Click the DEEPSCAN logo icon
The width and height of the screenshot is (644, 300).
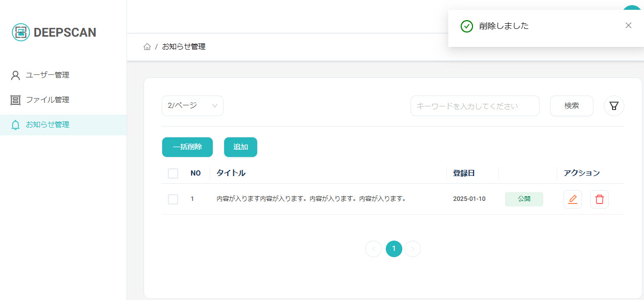coord(21,33)
